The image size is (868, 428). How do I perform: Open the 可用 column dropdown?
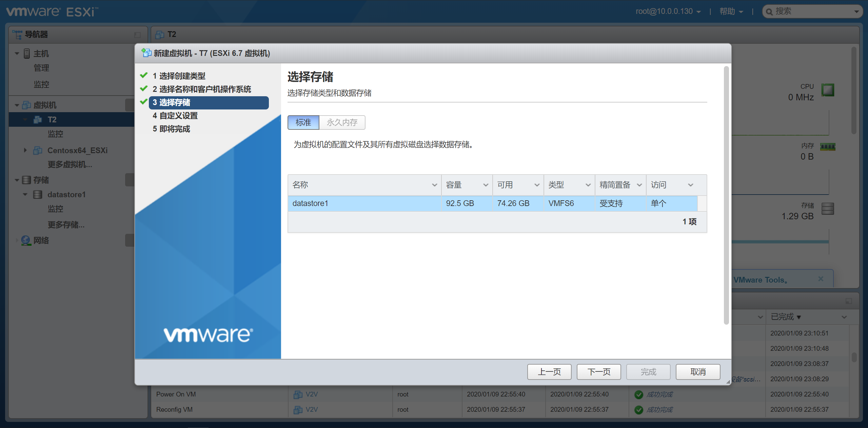coord(537,185)
